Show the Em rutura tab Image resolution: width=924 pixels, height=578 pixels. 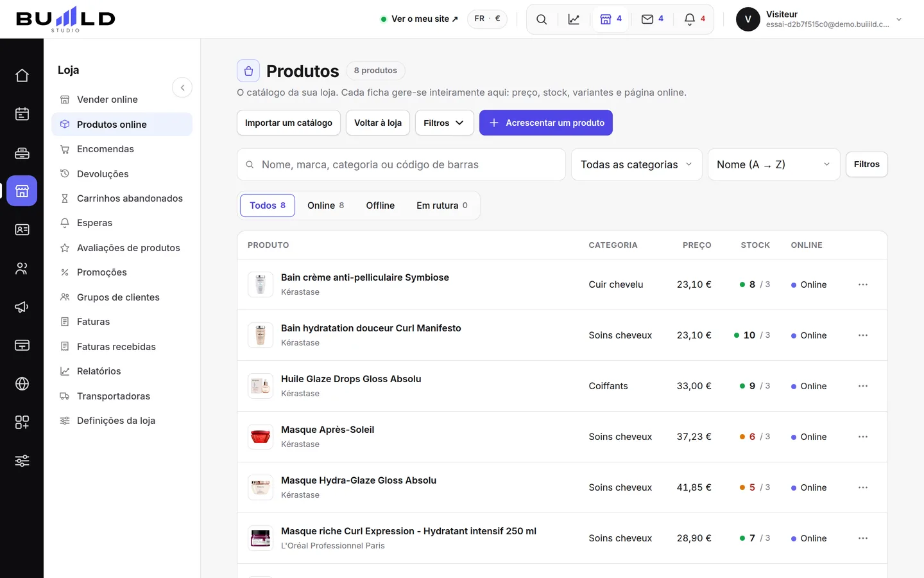pos(442,206)
